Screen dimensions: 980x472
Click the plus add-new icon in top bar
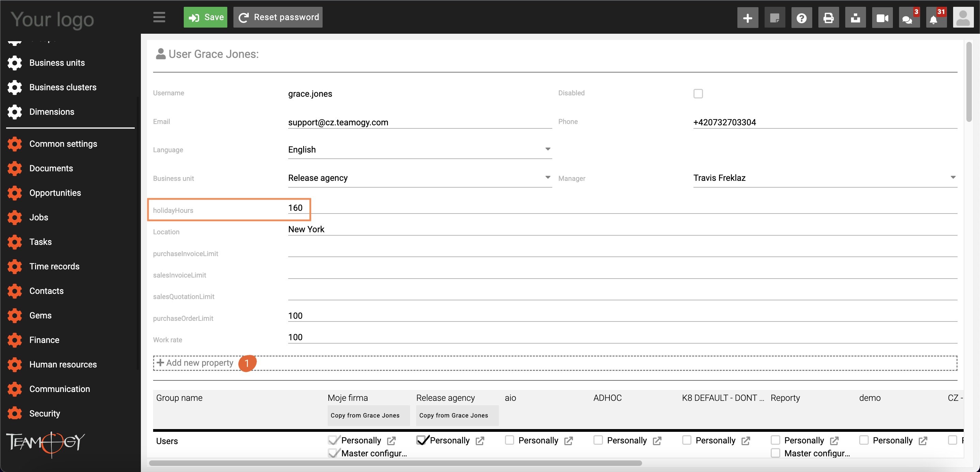point(748,17)
